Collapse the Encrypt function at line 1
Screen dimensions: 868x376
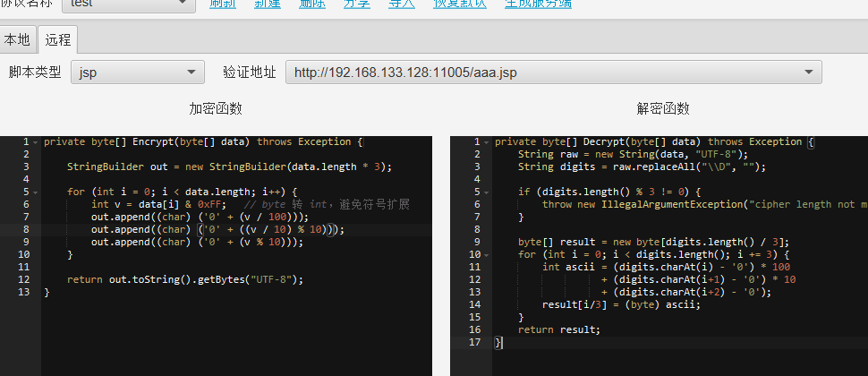coord(35,142)
